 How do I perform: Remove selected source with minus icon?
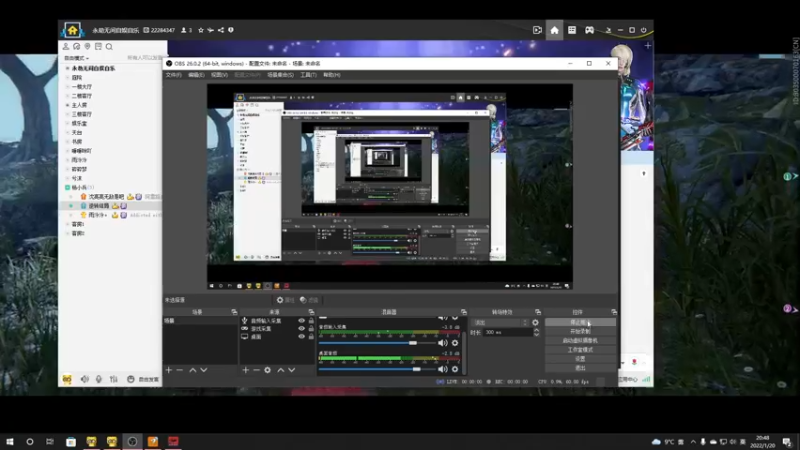coord(256,370)
